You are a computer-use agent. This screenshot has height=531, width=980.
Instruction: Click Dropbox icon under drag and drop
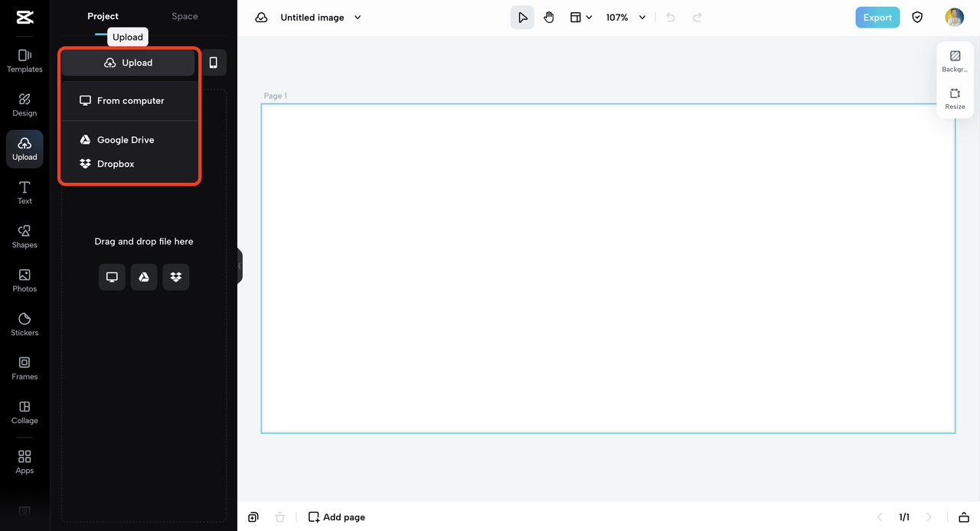point(176,277)
